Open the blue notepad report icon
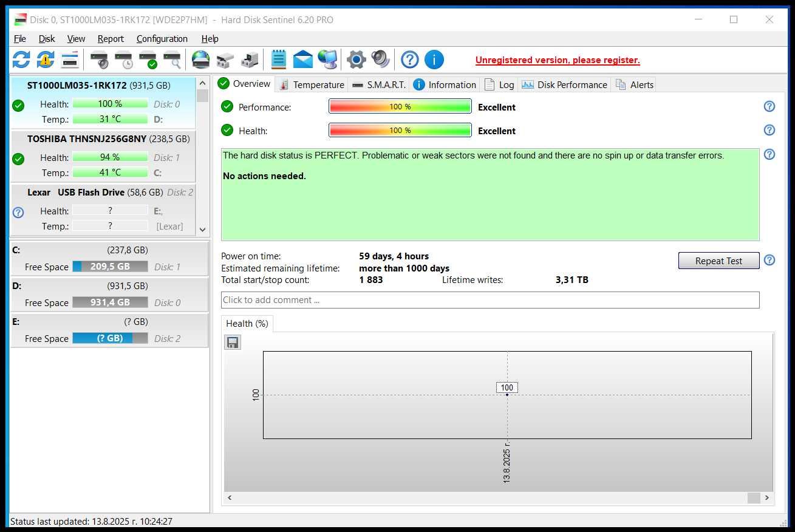Screen dimensions: 795x532 pos(278,60)
